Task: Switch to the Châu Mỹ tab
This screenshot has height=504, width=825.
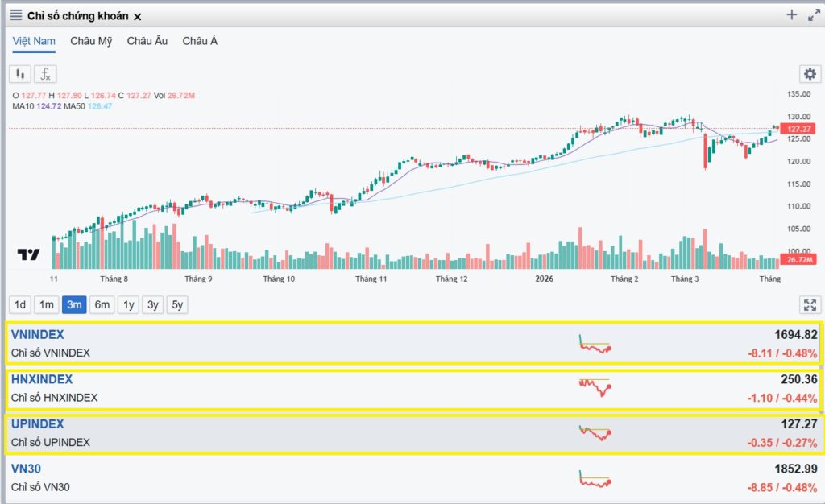Action: click(x=91, y=41)
